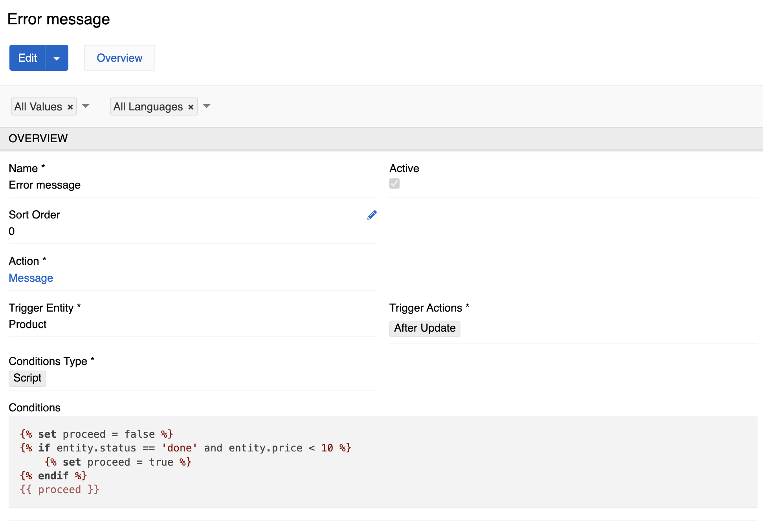Expand the values filter dropdown arrow
763x532 pixels.
(x=86, y=106)
